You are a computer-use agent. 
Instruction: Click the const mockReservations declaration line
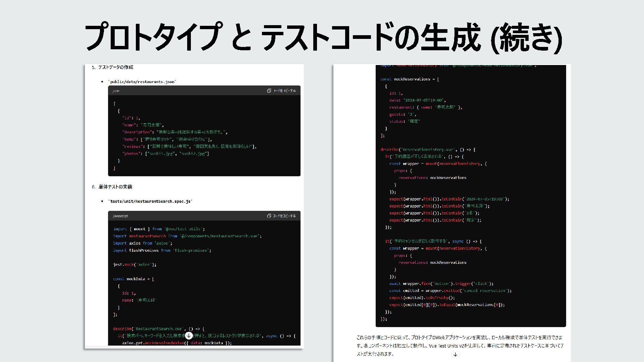tap(410, 79)
